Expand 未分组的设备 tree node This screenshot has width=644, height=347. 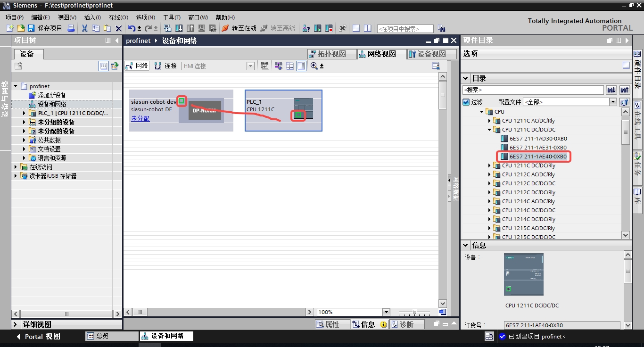click(x=25, y=122)
